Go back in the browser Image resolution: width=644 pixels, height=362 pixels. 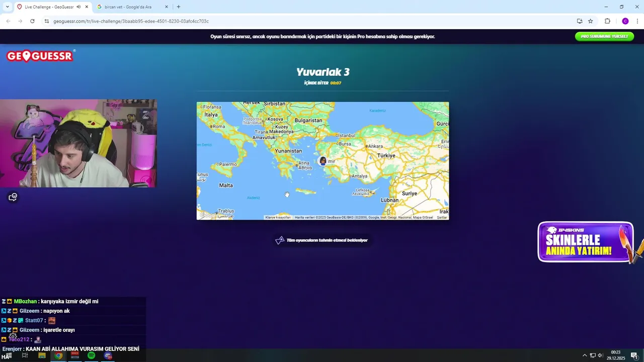pos(8,21)
